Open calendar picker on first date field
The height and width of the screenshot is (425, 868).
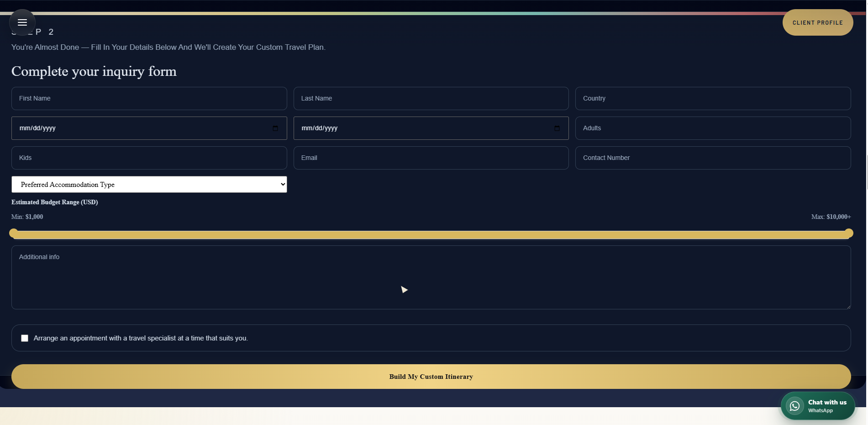click(275, 128)
